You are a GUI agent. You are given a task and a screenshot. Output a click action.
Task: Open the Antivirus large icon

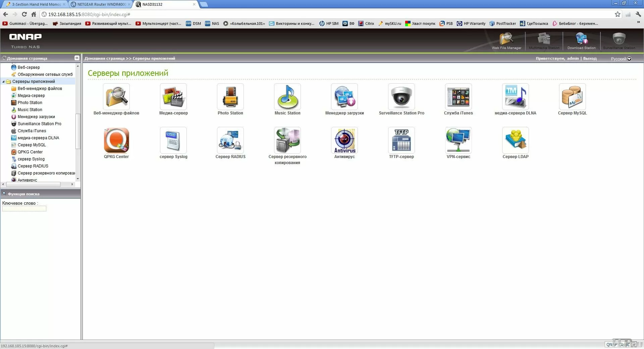pos(344,140)
